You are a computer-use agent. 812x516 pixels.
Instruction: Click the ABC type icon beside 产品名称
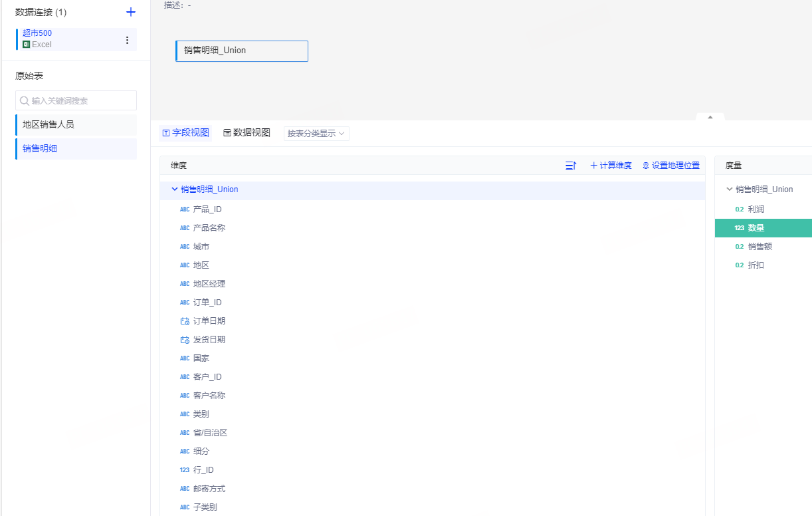[x=184, y=227]
